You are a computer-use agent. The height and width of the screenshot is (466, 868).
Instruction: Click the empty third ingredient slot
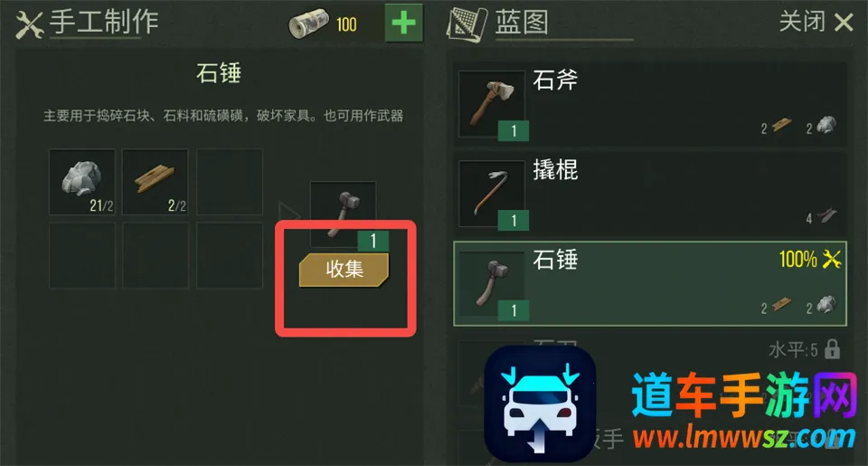click(229, 182)
